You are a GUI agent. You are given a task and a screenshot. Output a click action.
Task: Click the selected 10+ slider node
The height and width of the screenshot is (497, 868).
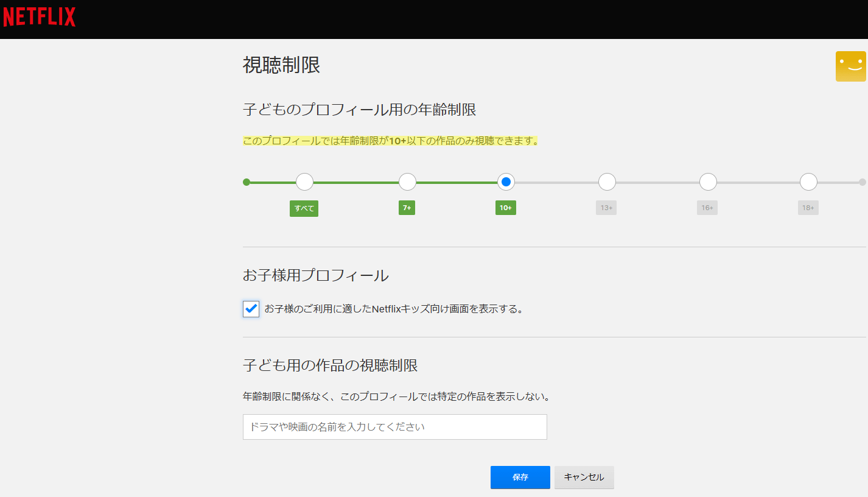506,182
